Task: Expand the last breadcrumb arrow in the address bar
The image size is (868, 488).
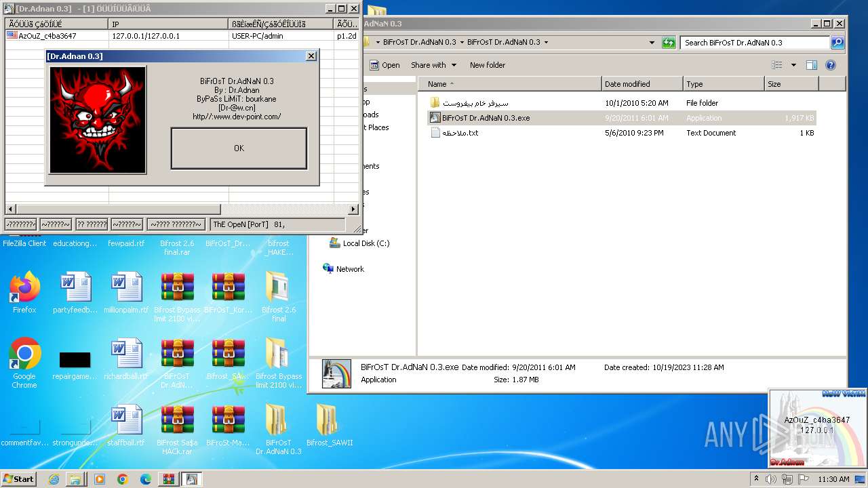Action: 546,42
